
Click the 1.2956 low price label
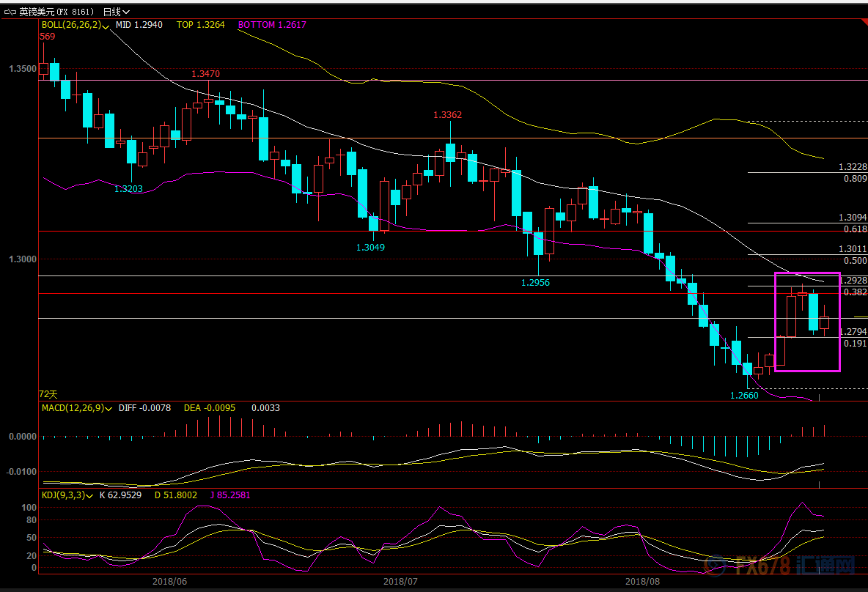(x=535, y=283)
